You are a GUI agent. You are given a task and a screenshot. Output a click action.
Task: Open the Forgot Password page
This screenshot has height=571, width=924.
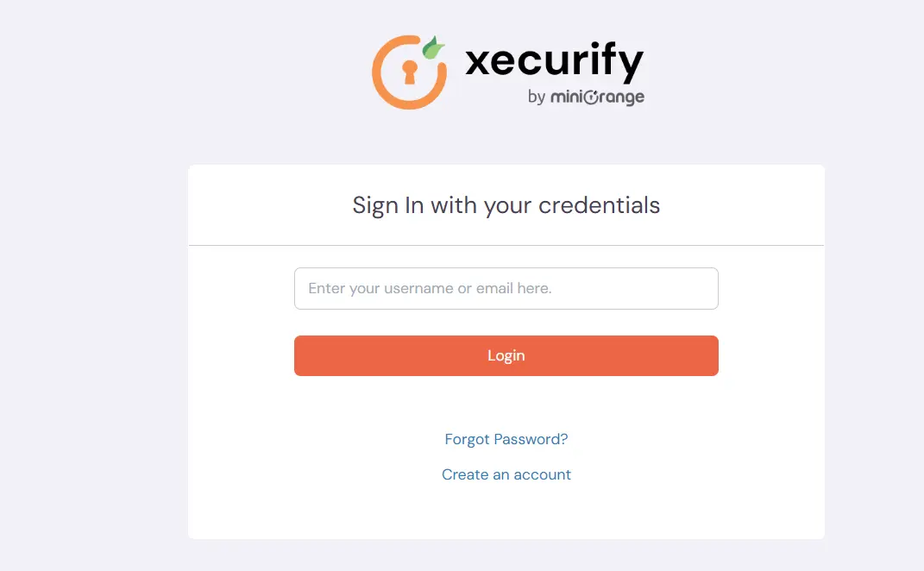pos(506,439)
